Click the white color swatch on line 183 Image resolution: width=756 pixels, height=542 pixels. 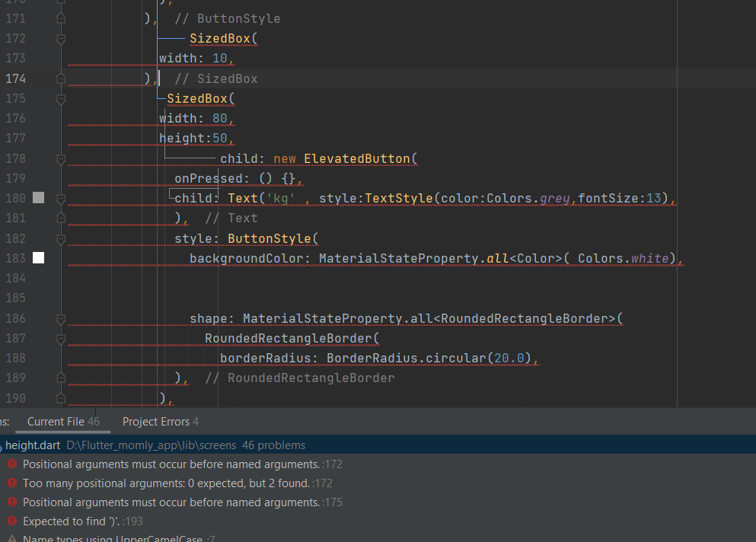click(x=39, y=258)
